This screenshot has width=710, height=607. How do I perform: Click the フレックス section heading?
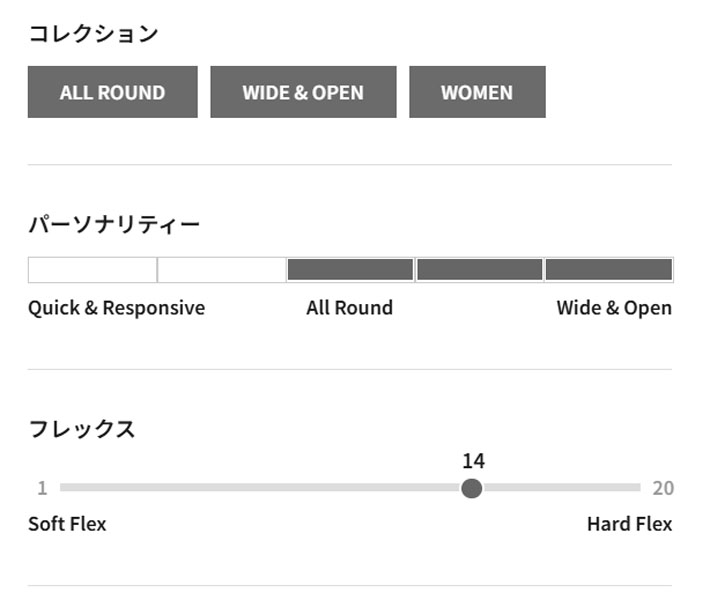[82, 430]
